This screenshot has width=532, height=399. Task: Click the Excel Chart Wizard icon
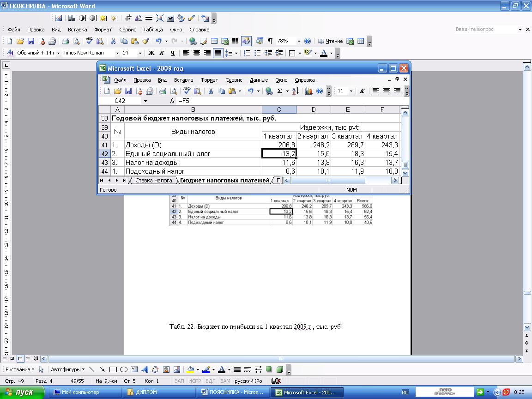[x=309, y=91]
